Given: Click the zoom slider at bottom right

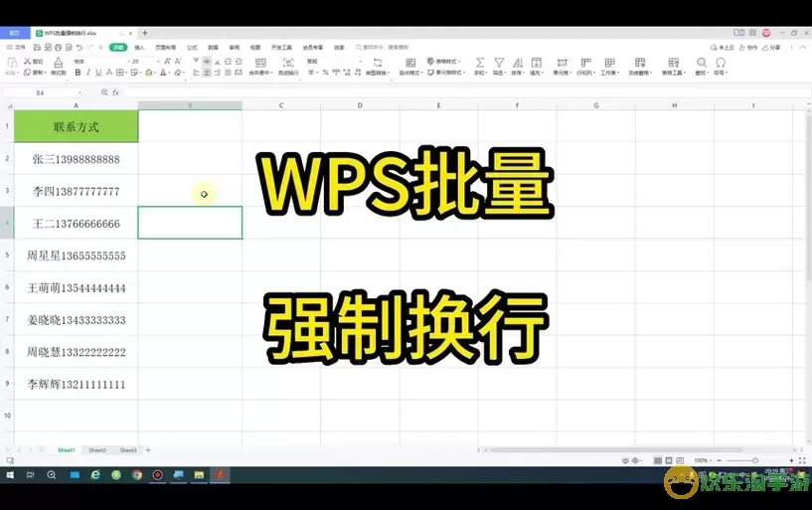Looking at the screenshot, I should (755, 460).
